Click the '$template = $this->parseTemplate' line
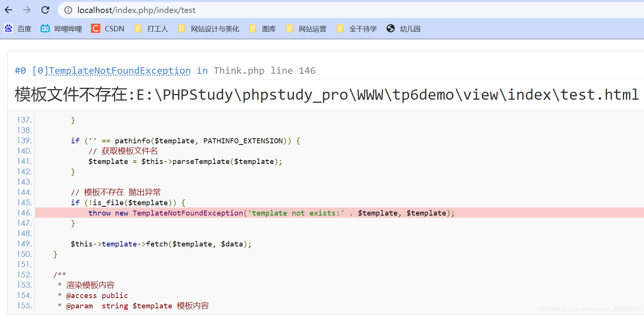Viewport: 644px width, 316px height. click(x=185, y=161)
